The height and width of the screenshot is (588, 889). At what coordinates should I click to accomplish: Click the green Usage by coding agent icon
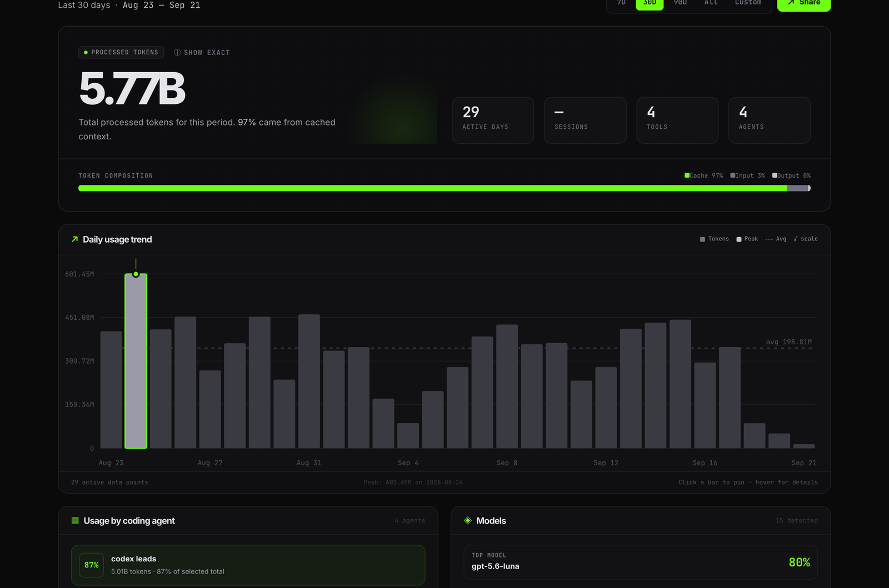(75, 521)
